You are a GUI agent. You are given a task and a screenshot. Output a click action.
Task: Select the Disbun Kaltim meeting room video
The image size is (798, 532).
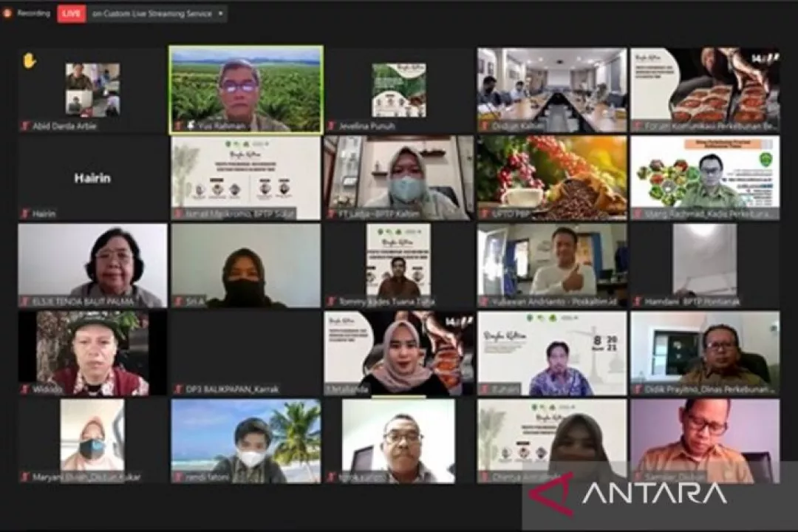click(552, 89)
